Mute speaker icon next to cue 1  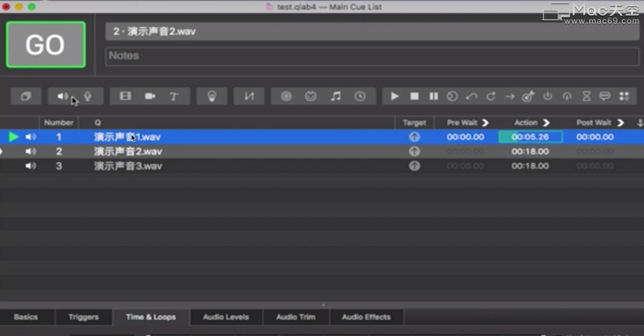pos(31,137)
